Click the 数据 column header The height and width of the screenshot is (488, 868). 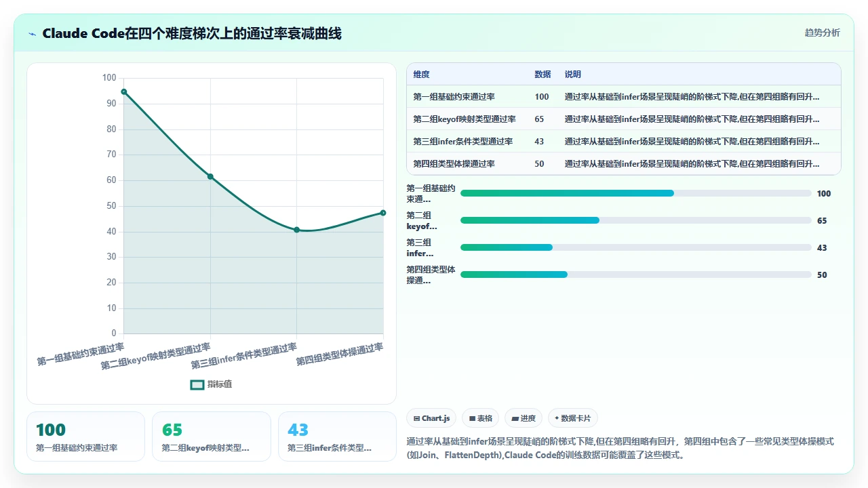click(x=542, y=75)
